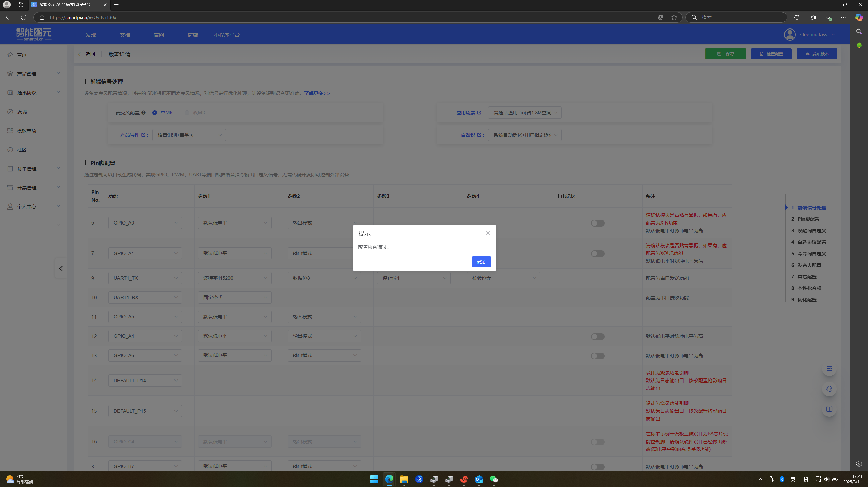Toggle power-on memory for Pin 6

597,223
